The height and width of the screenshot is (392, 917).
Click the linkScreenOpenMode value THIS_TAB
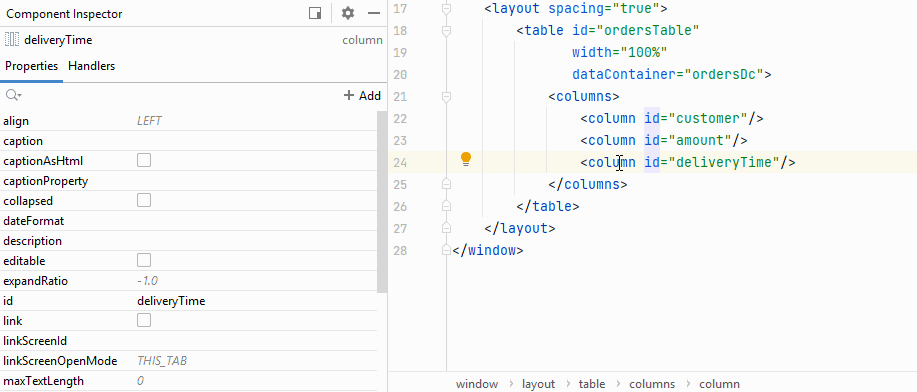click(162, 361)
